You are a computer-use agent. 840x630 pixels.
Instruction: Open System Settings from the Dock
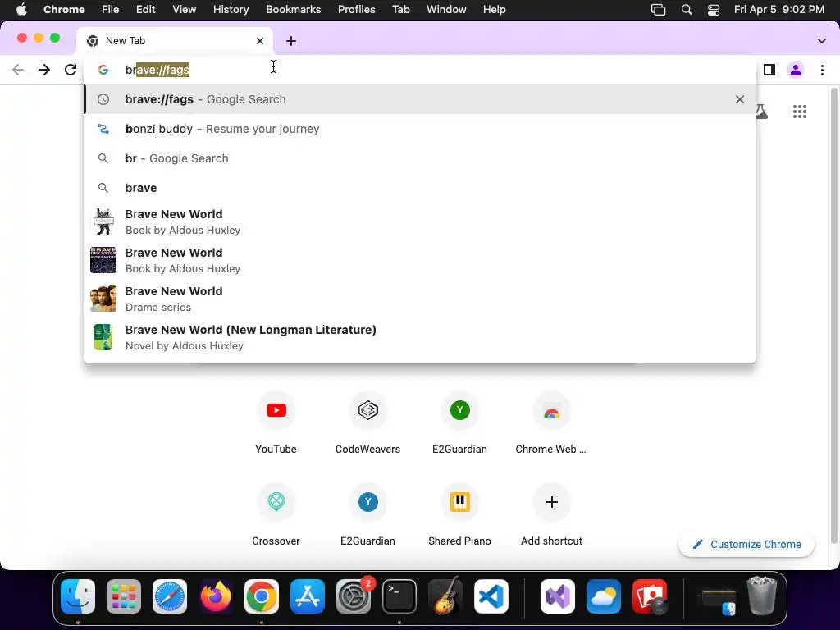pos(354,596)
